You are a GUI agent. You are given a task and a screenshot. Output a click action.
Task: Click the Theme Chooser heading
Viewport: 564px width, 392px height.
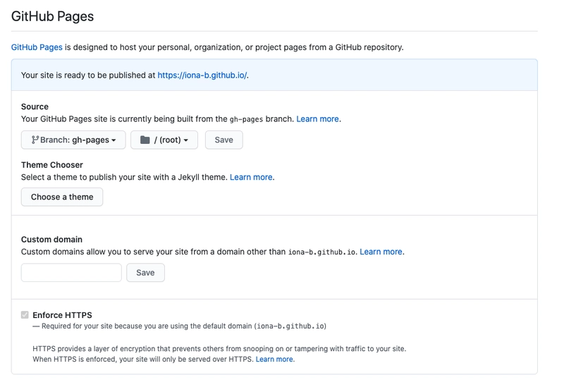[x=51, y=165]
